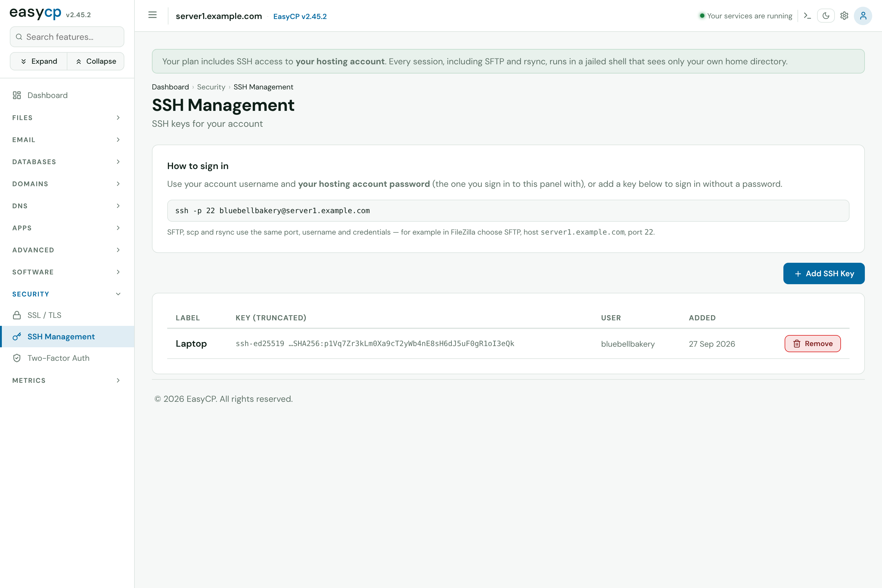
Task: Open the settings gear icon
Action: [x=844, y=16]
